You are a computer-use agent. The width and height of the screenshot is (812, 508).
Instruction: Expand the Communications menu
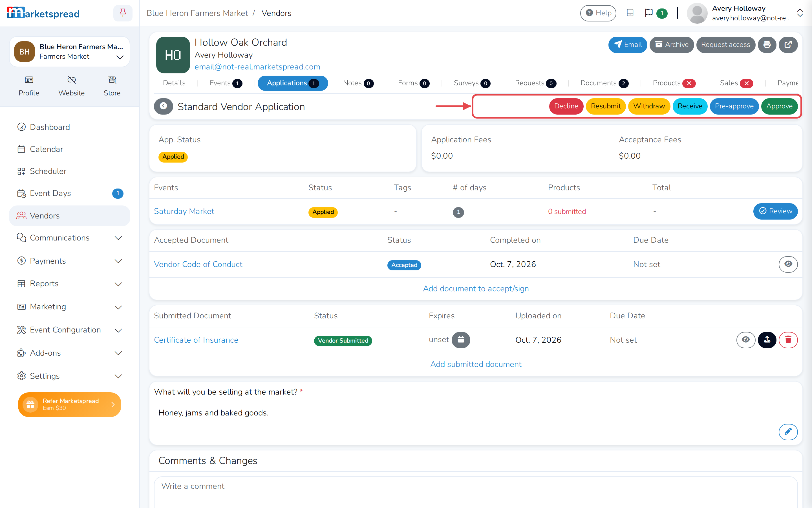tap(70, 238)
